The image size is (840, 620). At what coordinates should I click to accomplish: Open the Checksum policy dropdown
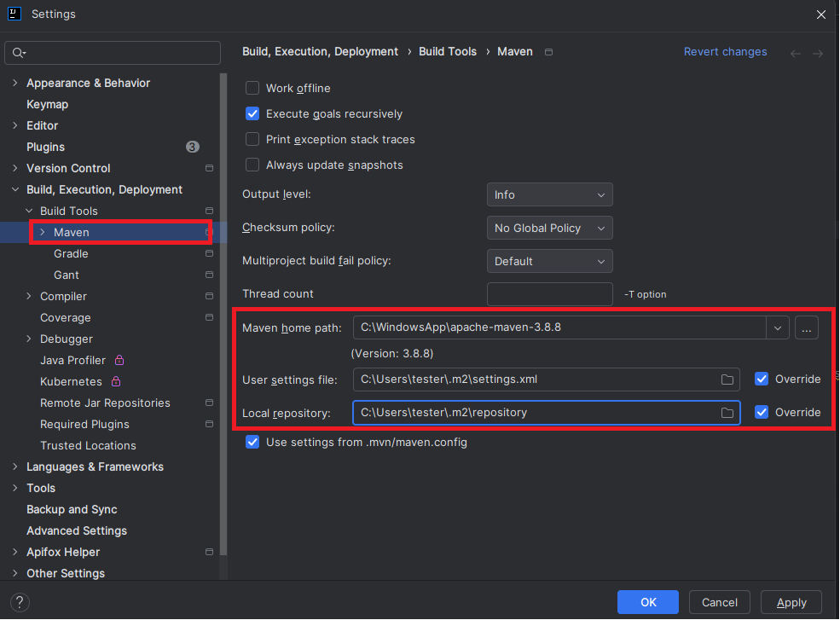click(x=550, y=228)
